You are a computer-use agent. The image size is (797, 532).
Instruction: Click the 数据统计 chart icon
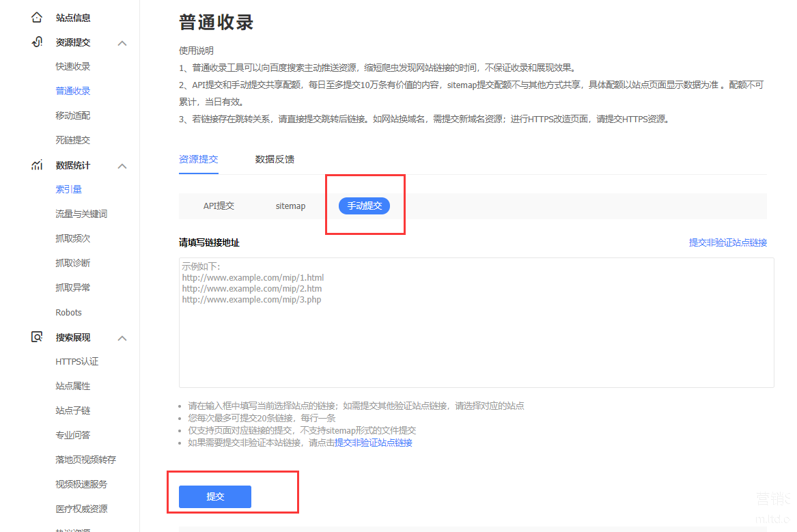point(37,165)
